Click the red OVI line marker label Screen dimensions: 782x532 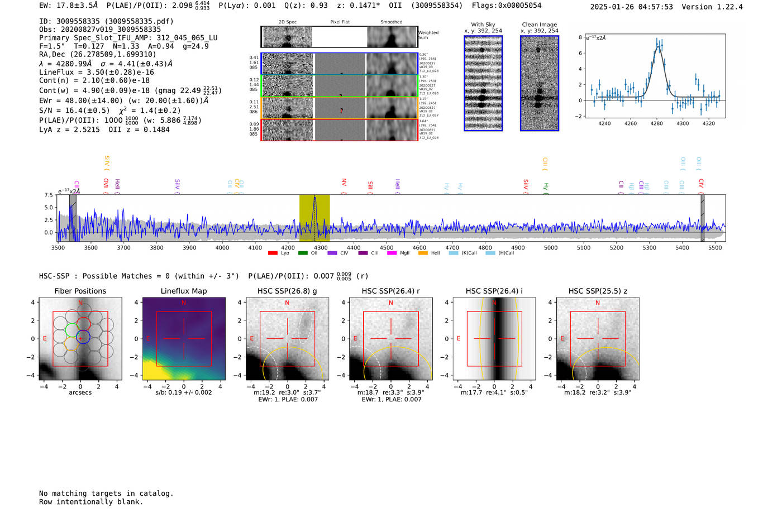point(106,185)
